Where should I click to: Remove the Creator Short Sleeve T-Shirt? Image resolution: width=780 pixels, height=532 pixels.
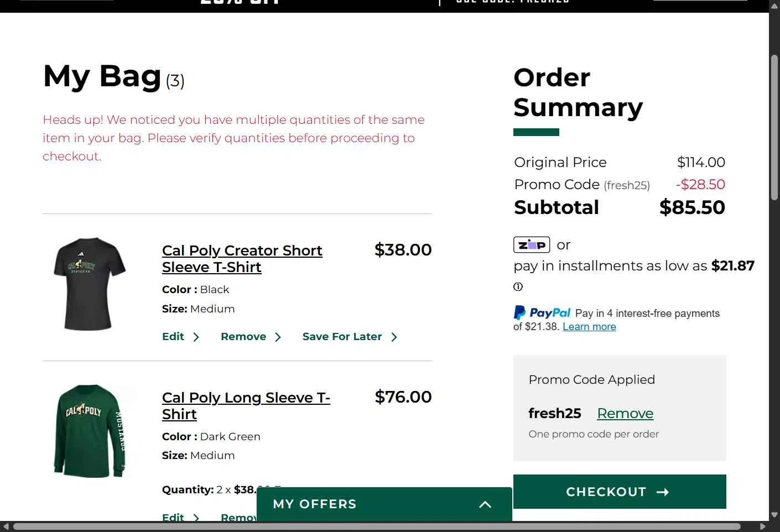pos(251,336)
